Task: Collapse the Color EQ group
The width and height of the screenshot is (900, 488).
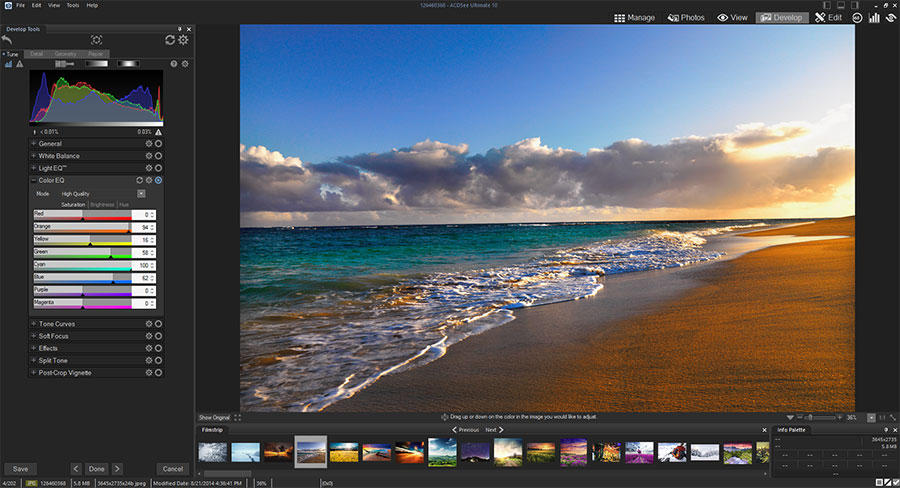Action: point(33,180)
